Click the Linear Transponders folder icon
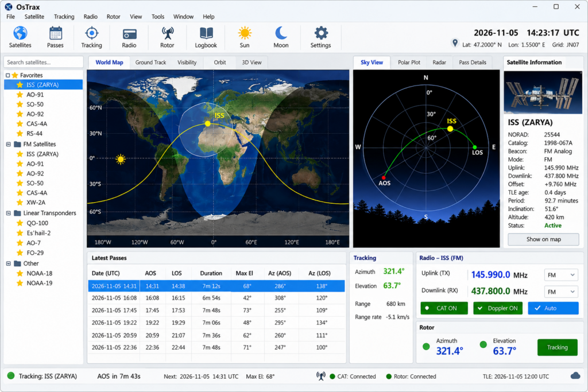The height and width of the screenshot is (392, 588). [17, 213]
